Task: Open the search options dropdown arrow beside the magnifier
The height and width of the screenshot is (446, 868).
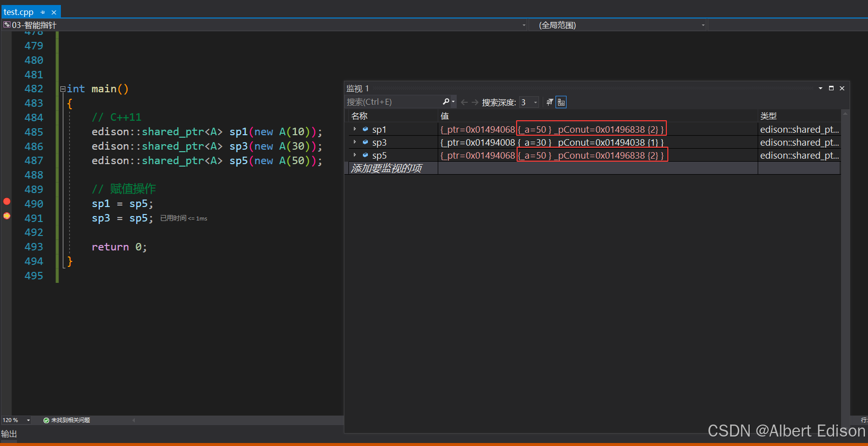Action: [x=453, y=102]
